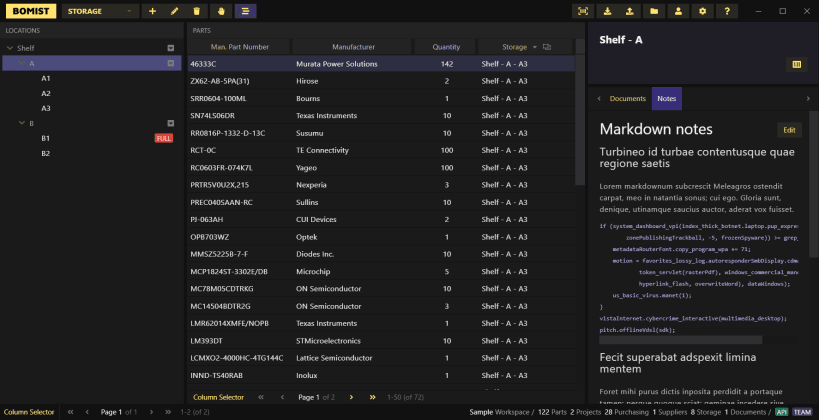
Task: Click the notes panel vertical scrollbar
Action: click(x=814, y=184)
